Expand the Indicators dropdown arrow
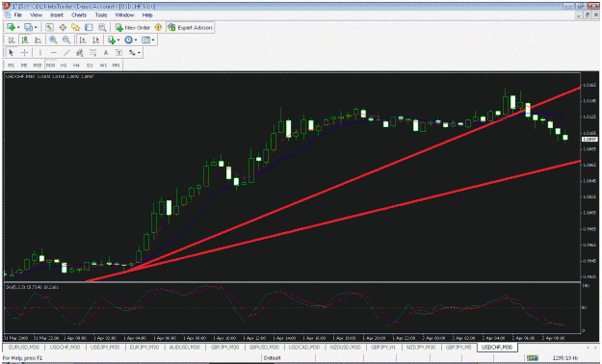Screen dimensions: 602x364 point(118,40)
